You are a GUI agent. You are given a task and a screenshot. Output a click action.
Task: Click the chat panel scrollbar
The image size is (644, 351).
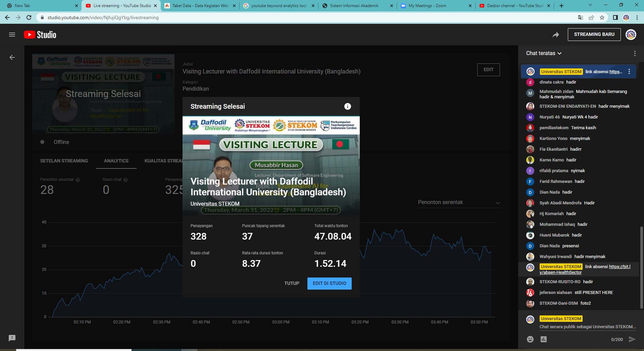[x=642, y=267]
